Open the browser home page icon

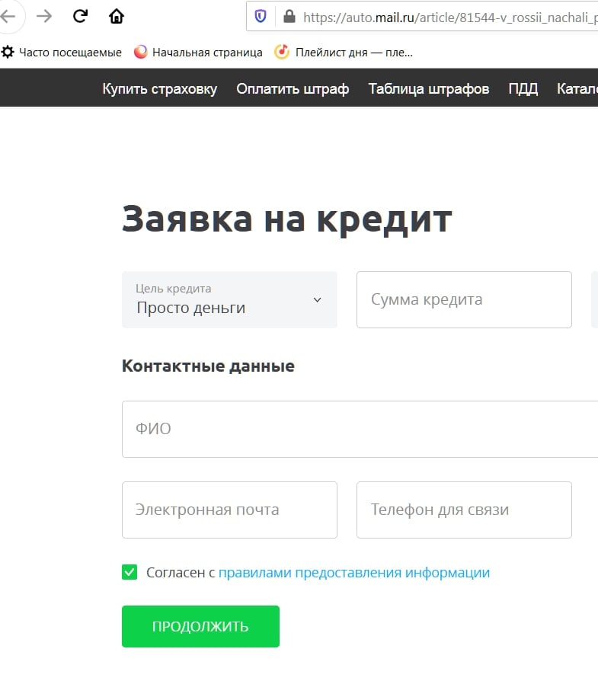pyautogui.click(x=117, y=17)
